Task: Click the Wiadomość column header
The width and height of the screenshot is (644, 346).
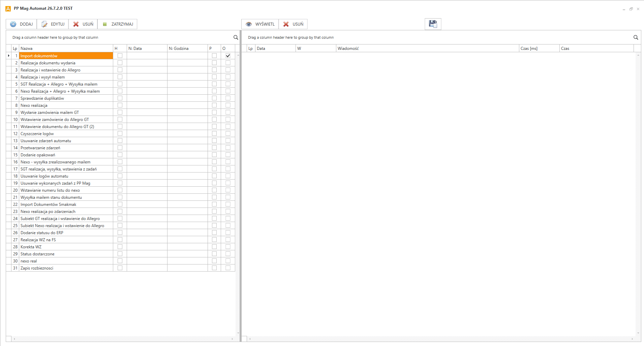Action: [x=428, y=49]
